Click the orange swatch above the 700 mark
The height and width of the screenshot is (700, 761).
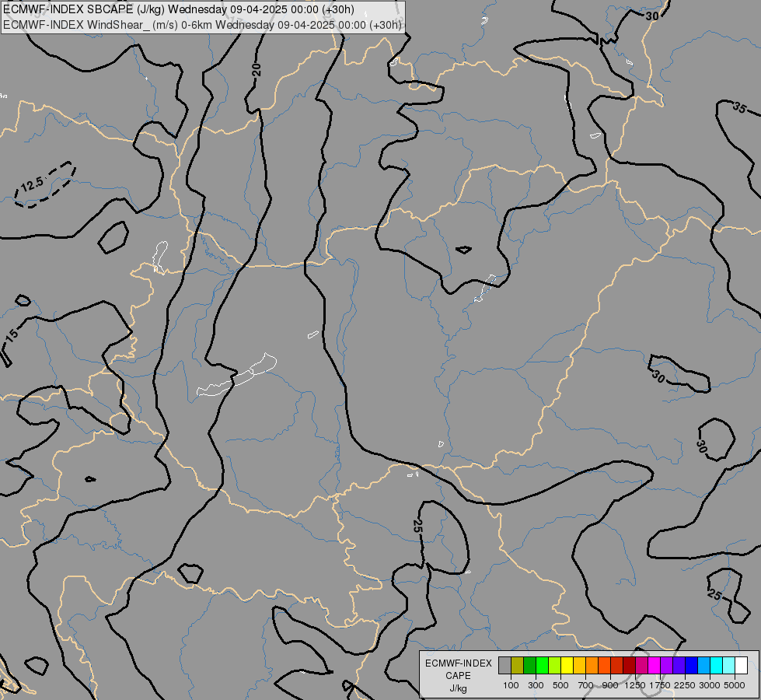592,665
